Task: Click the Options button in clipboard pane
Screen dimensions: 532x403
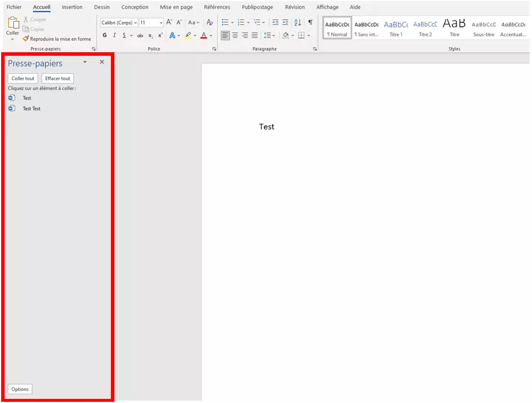Action: pyautogui.click(x=20, y=389)
